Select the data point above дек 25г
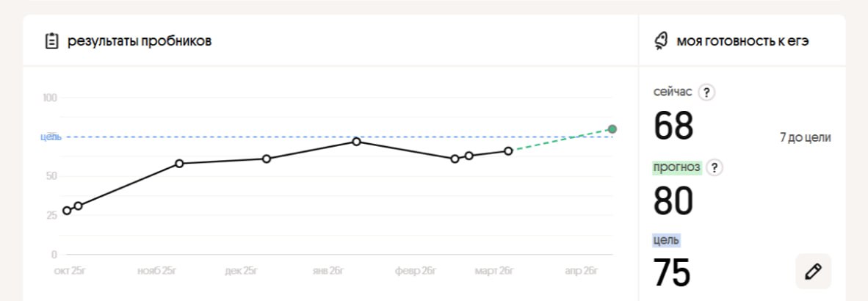 point(267,159)
